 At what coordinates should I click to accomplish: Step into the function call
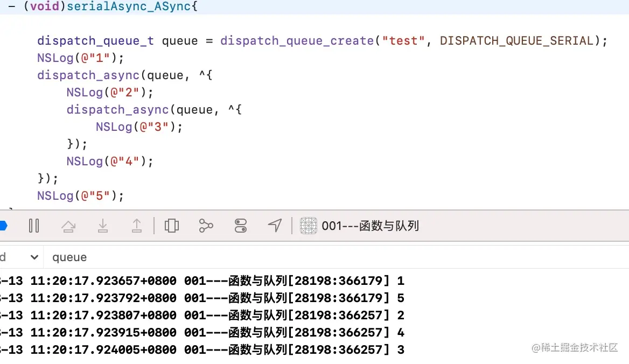103,226
